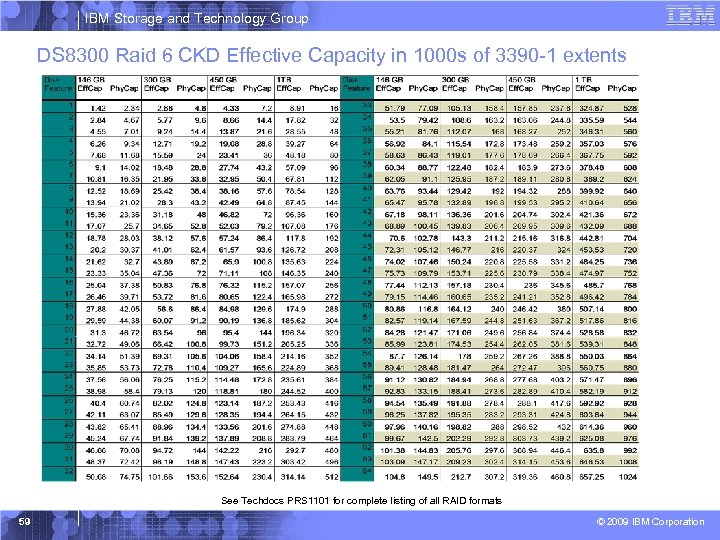This screenshot has width=720, height=540.
Task: Click cell 146.77 in disk feature row 45
Action: (459, 250)
